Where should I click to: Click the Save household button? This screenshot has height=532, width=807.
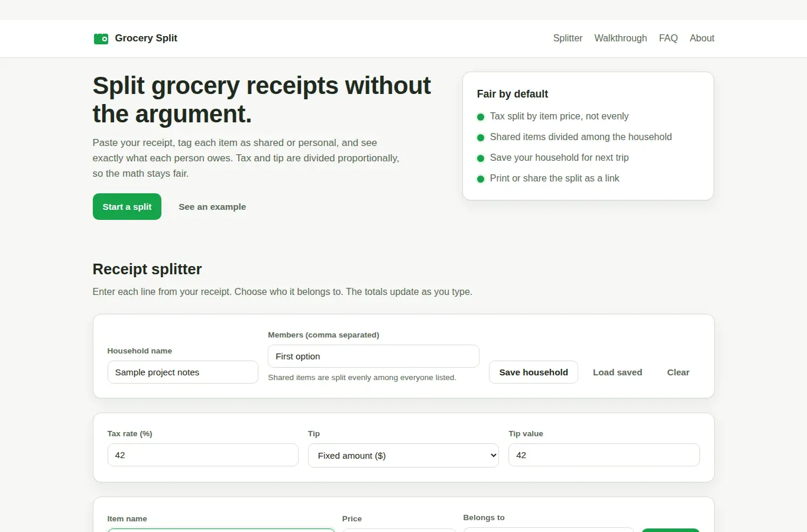click(533, 372)
